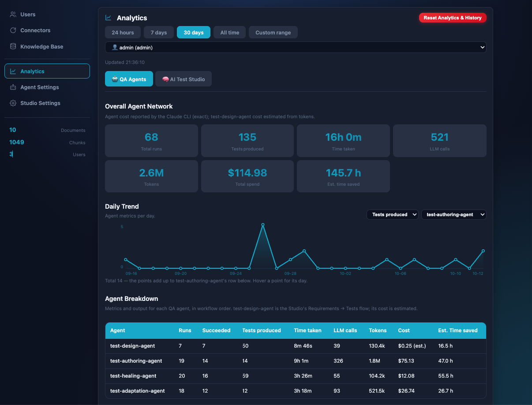Click the Studio Settings gear icon

pyautogui.click(x=13, y=103)
